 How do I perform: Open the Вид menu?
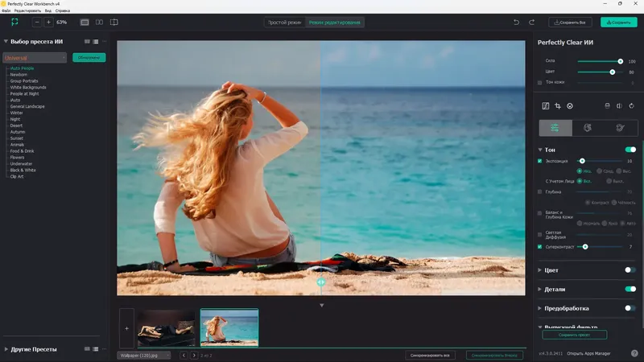click(48, 10)
